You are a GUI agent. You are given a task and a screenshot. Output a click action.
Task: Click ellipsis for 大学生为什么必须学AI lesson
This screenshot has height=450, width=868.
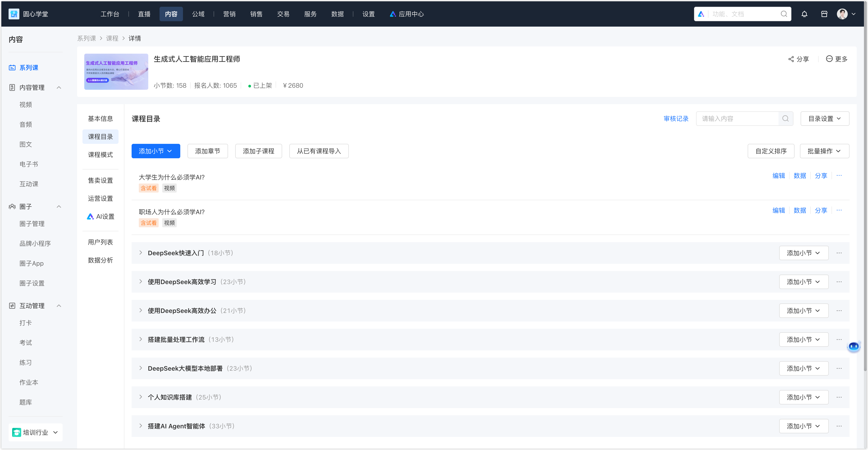pos(839,175)
